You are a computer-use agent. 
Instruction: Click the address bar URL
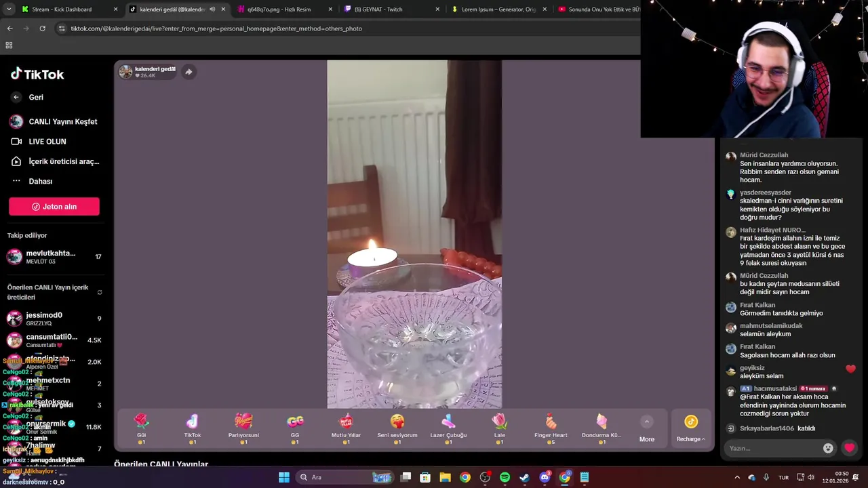[x=216, y=28]
